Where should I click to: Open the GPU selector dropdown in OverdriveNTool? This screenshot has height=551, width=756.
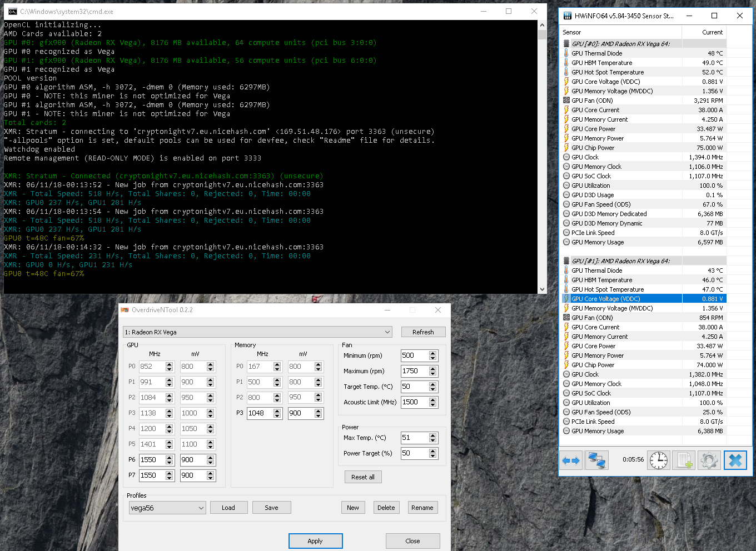(257, 332)
